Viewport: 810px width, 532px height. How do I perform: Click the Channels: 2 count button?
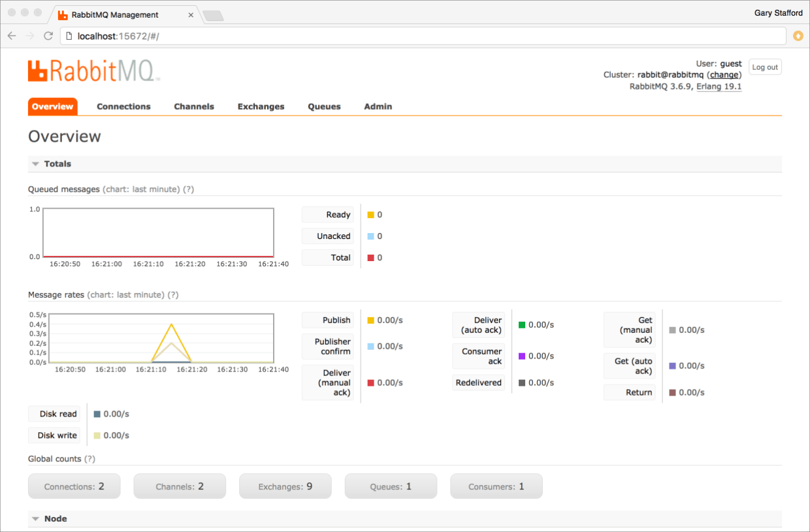180,486
